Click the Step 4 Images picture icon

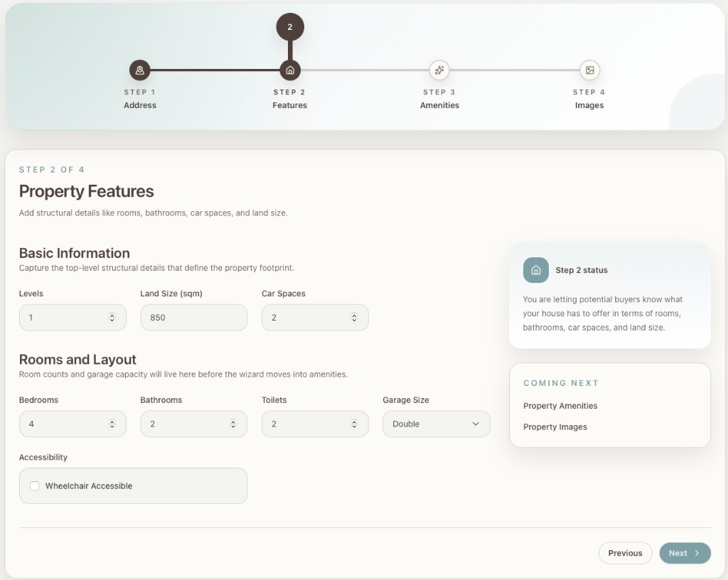click(x=589, y=70)
